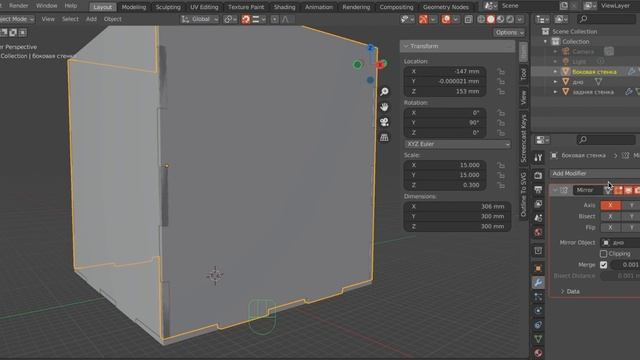The width and height of the screenshot is (640, 360).
Task: Click the blue Z axis gizmo handle
Action: coord(371,48)
